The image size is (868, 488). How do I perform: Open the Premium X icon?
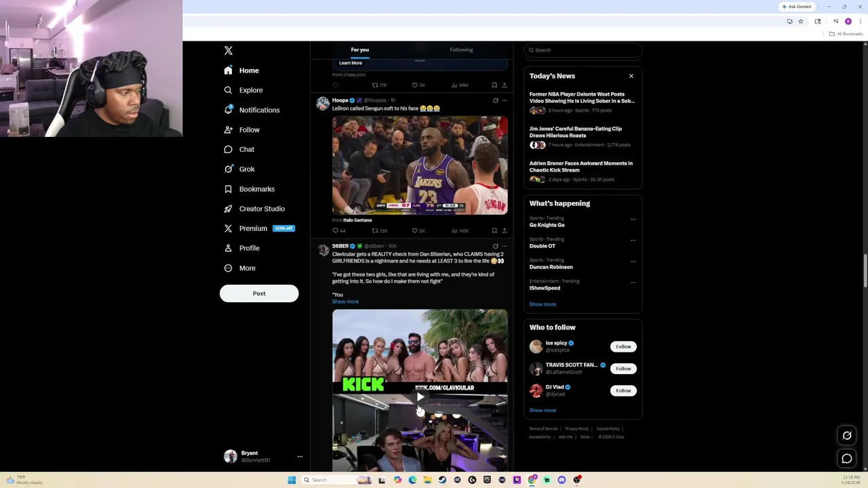229,228
